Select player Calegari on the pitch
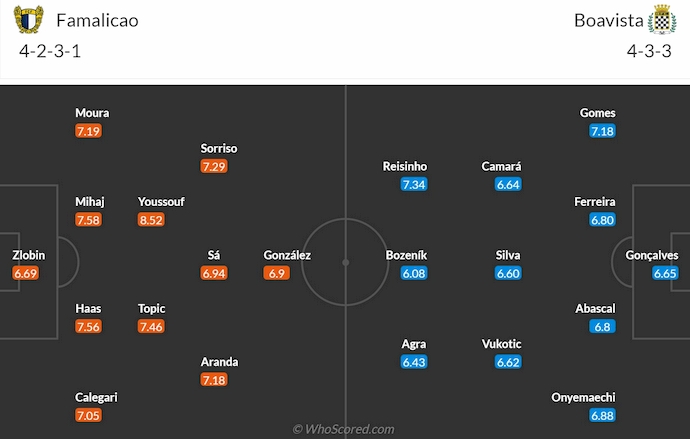Screen dimensions: 690x439 [x=96, y=397]
